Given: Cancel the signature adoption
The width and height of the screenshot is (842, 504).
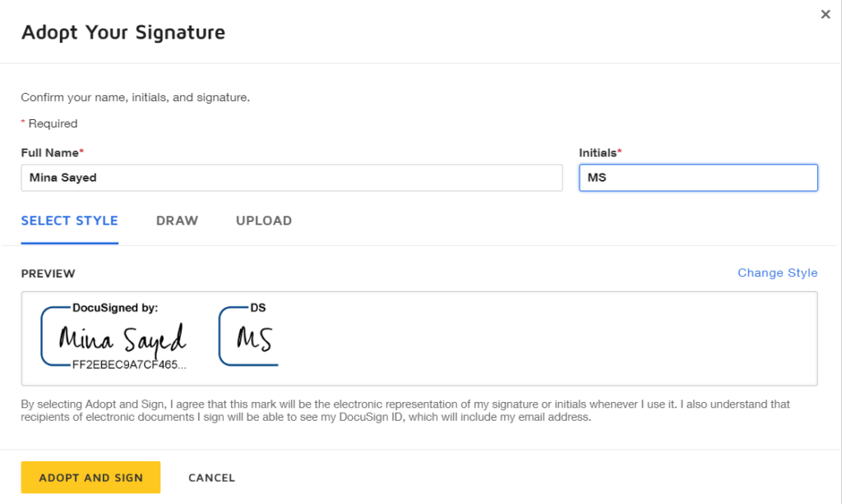Looking at the screenshot, I should click(211, 478).
